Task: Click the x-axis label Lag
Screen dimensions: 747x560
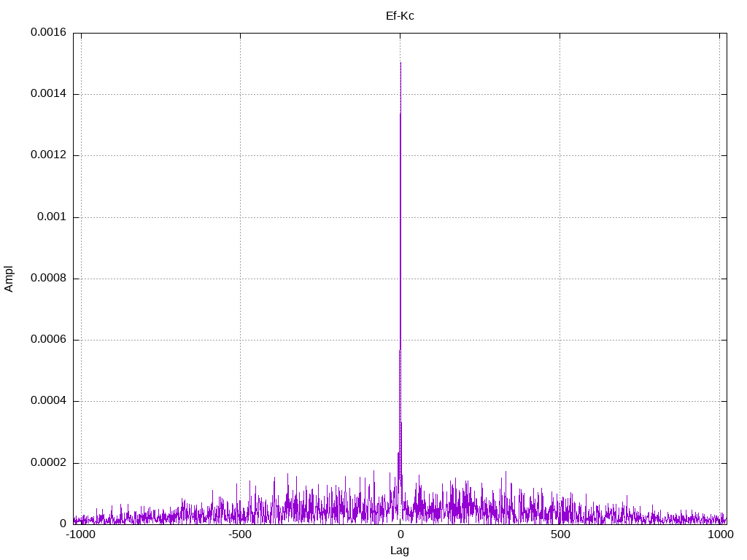Action: (x=400, y=551)
